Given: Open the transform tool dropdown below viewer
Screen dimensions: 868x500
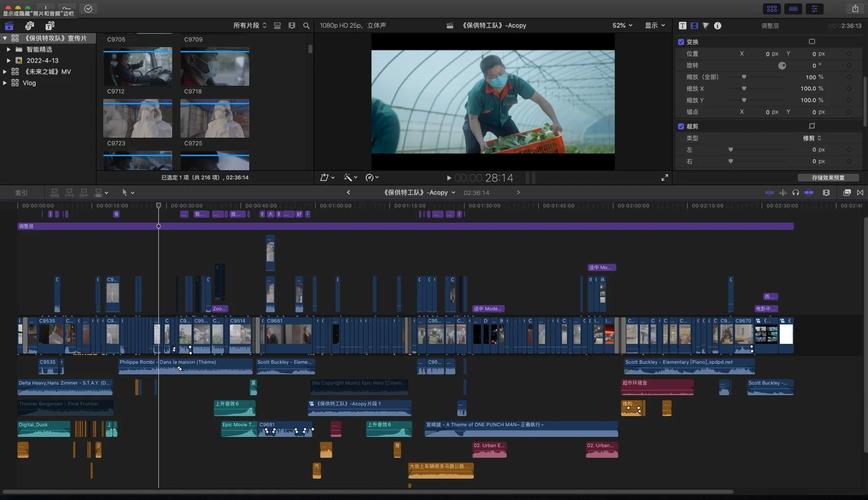Looking at the screenshot, I should 327,178.
